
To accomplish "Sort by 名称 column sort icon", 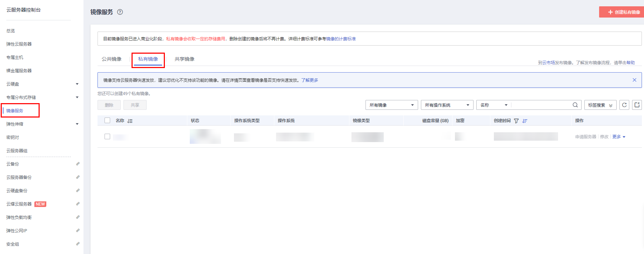I will (130, 121).
